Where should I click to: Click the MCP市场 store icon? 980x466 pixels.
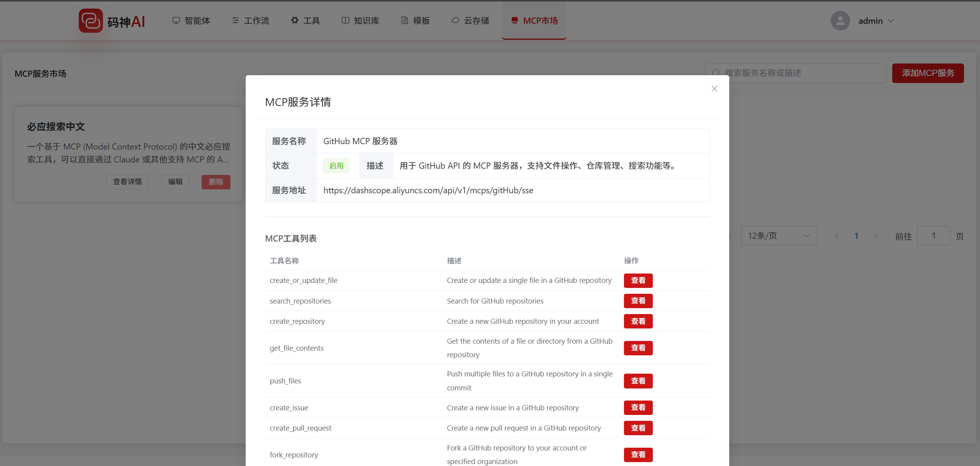click(514, 20)
